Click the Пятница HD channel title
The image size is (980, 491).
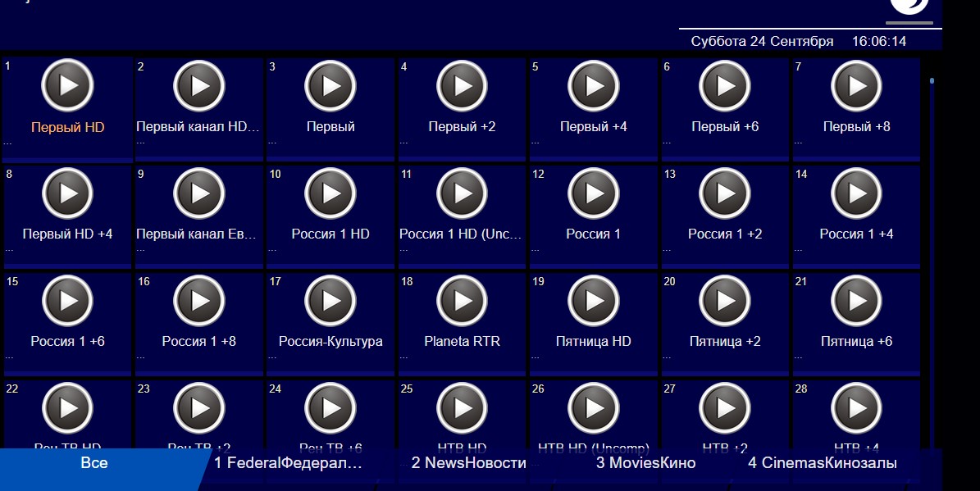(594, 342)
